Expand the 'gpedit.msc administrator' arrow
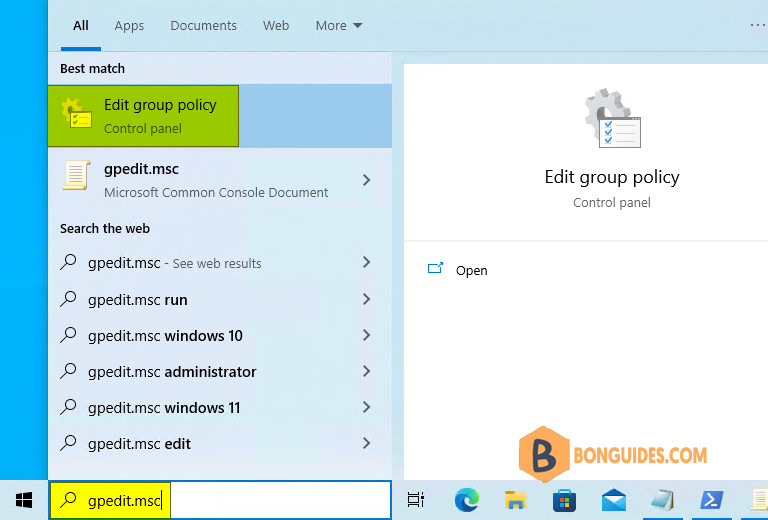Viewport: 768px width, 520px height. (366, 371)
